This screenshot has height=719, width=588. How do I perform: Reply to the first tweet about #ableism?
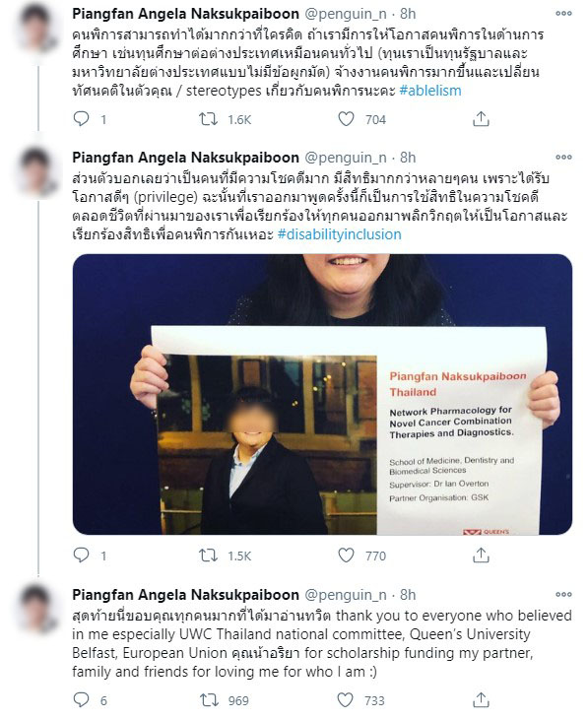point(81,119)
